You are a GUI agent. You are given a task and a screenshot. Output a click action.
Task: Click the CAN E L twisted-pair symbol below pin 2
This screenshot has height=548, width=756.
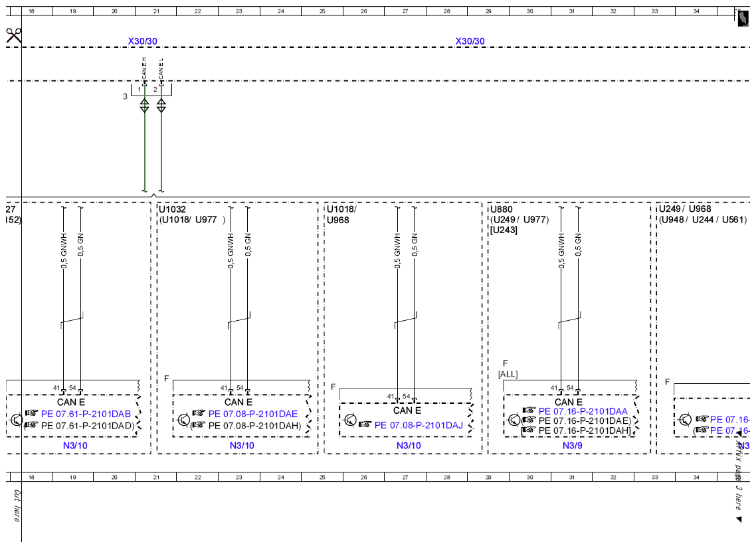point(161,106)
